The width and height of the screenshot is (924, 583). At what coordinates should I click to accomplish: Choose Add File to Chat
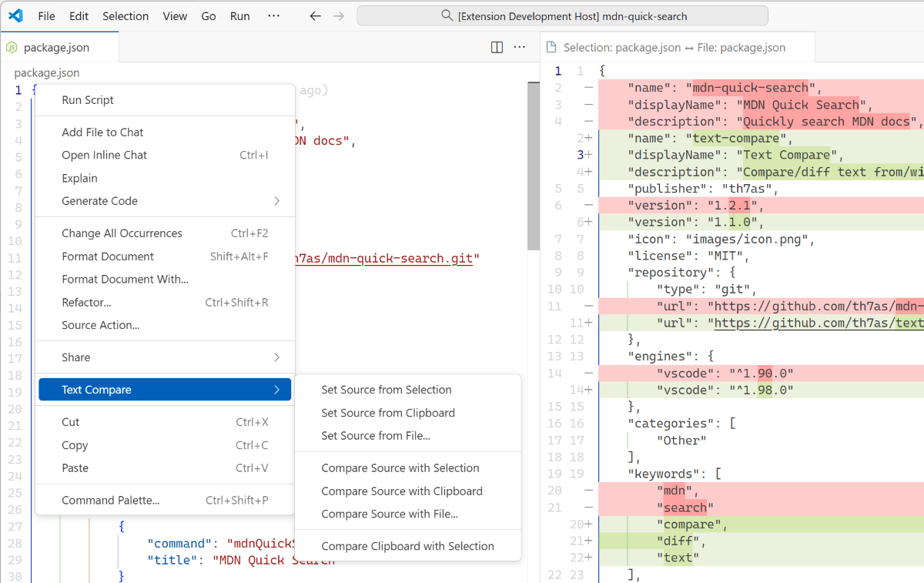coord(165,132)
